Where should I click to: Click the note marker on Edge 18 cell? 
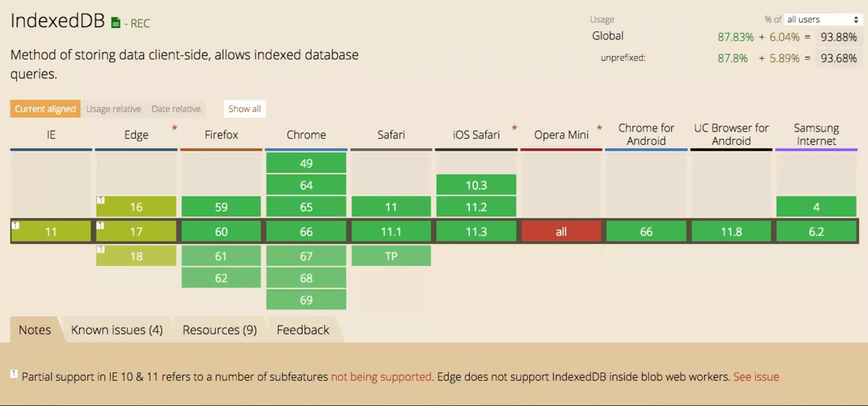tap(101, 250)
